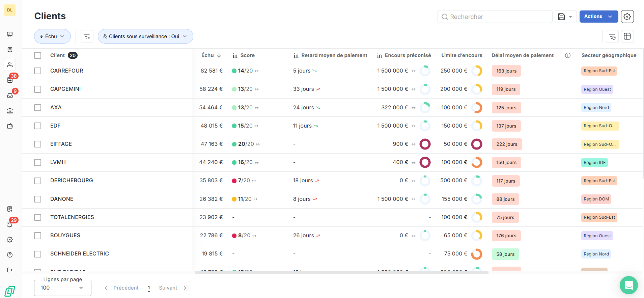Click the save view floppy disk icon
644x298 pixels.
tap(561, 17)
